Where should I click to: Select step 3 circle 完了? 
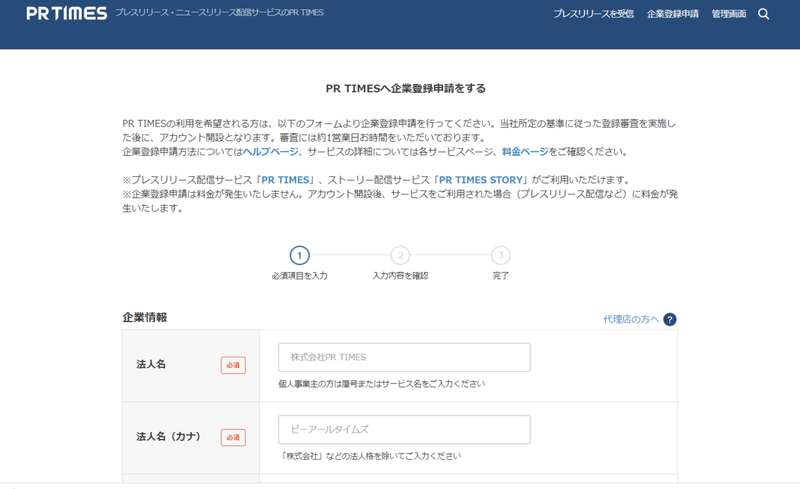(x=501, y=255)
